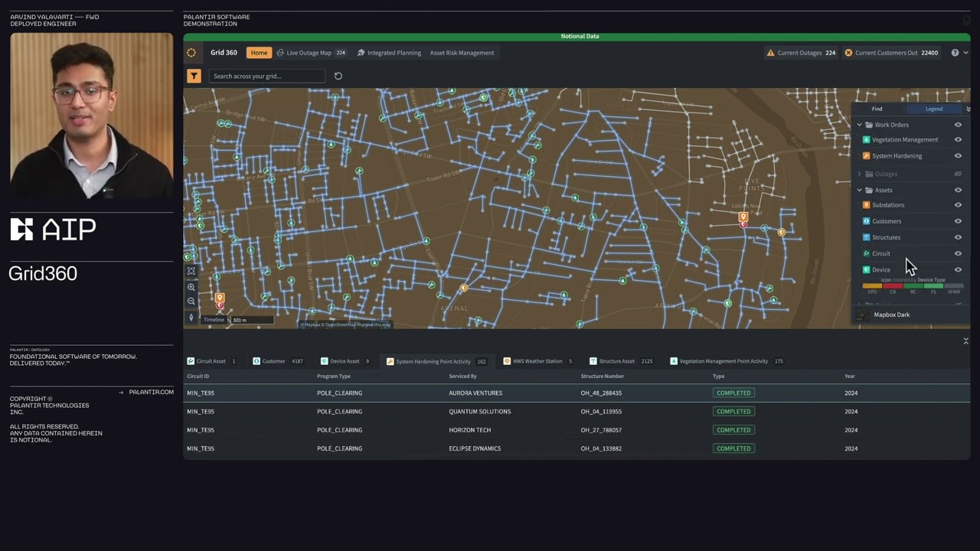Click the DPD yellow color swatch
This screenshot has width=980, height=551.
click(872, 286)
